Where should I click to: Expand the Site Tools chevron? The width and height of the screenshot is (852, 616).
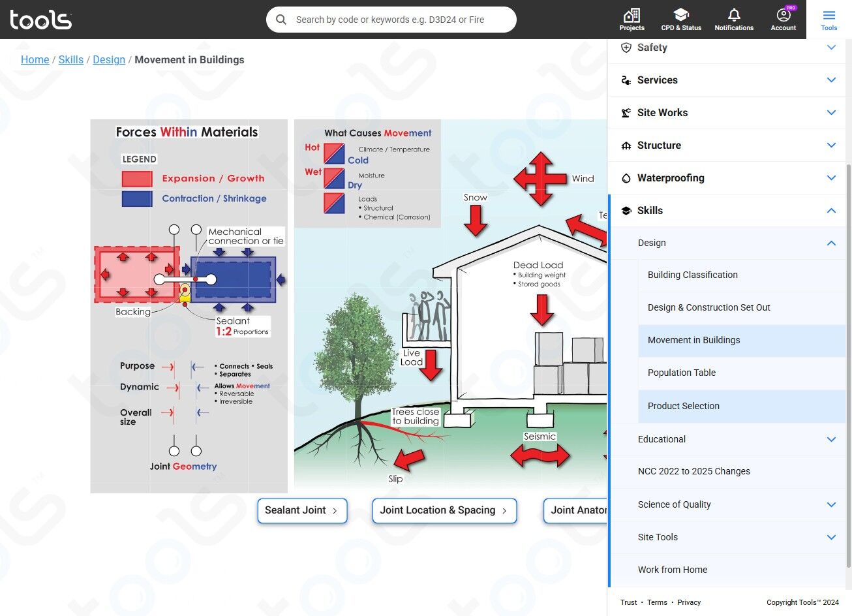coord(831,537)
